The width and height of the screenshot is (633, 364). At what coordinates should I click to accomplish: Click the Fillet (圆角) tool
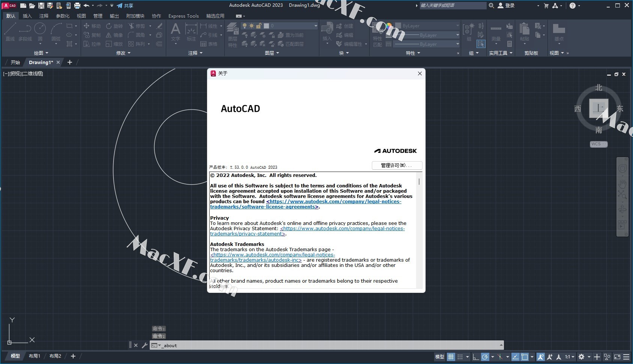(x=137, y=35)
